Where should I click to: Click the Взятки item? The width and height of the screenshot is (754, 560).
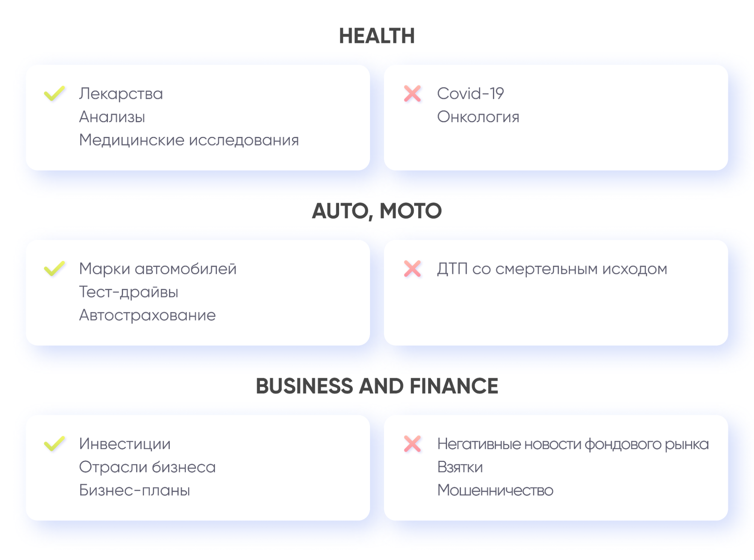click(x=460, y=467)
